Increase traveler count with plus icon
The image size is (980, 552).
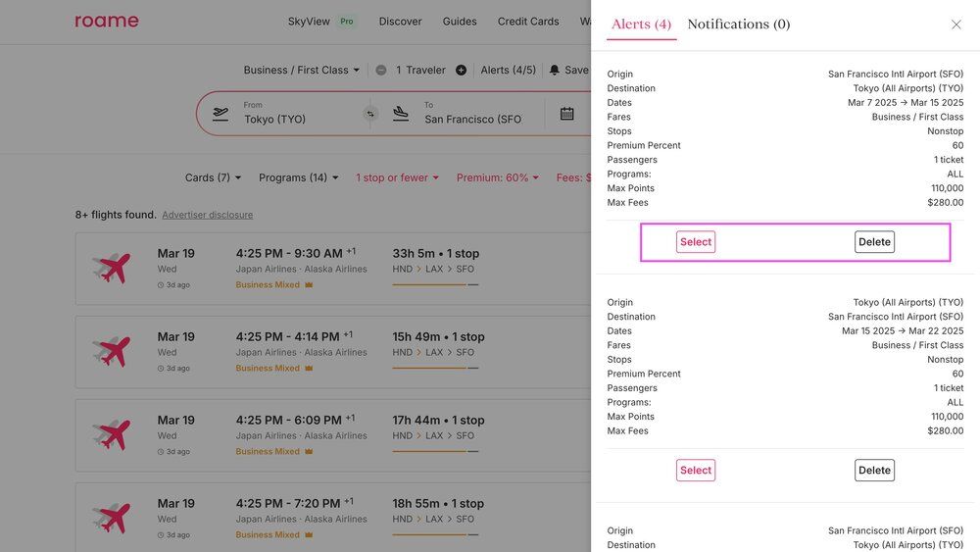461,71
